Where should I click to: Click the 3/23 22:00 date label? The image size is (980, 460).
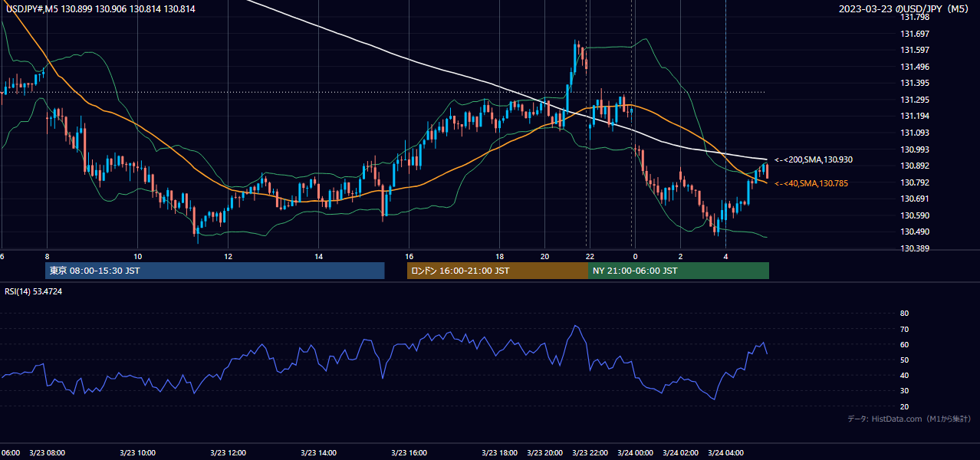[x=590, y=453]
